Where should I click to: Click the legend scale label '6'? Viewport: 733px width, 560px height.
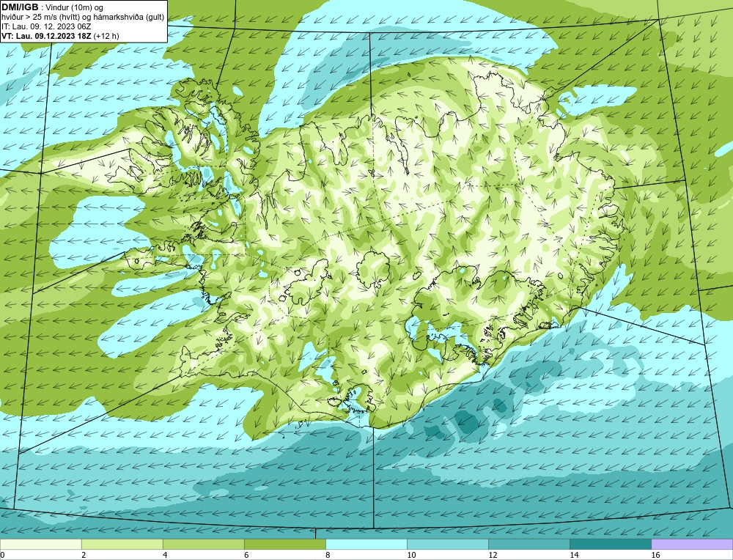[x=246, y=555]
